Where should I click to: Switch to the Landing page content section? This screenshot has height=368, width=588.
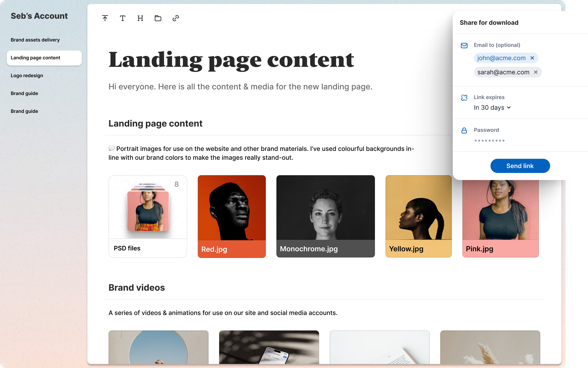point(35,58)
